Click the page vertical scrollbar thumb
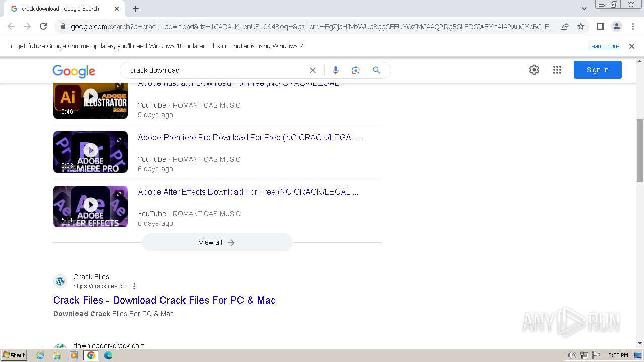The image size is (644, 362). click(x=640, y=151)
